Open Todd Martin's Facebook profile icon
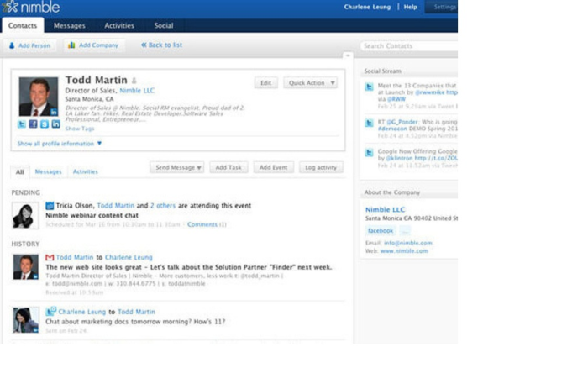Screen dimensions: 588x368 (x=33, y=124)
